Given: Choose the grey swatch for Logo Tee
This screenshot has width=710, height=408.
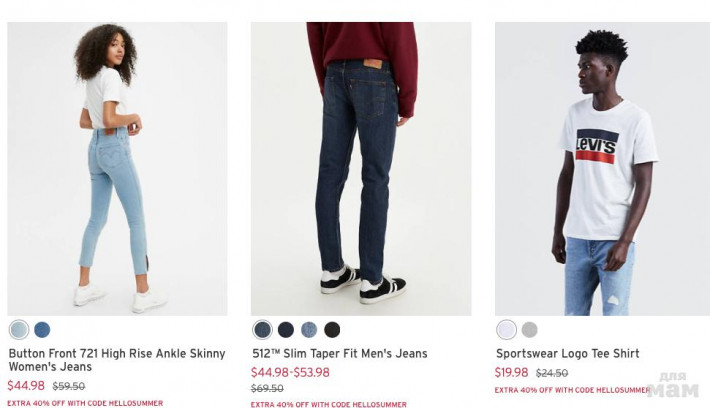Looking at the screenshot, I should pyautogui.click(x=529, y=330).
